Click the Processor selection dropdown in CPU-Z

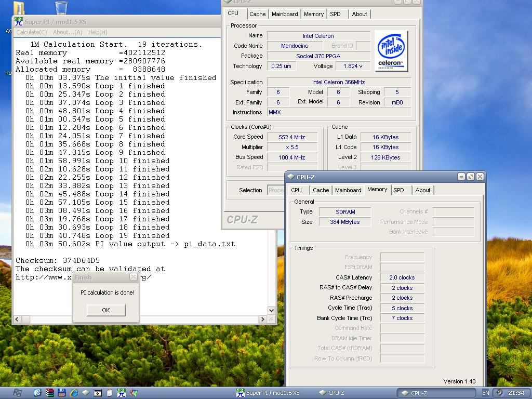coord(276,190)
